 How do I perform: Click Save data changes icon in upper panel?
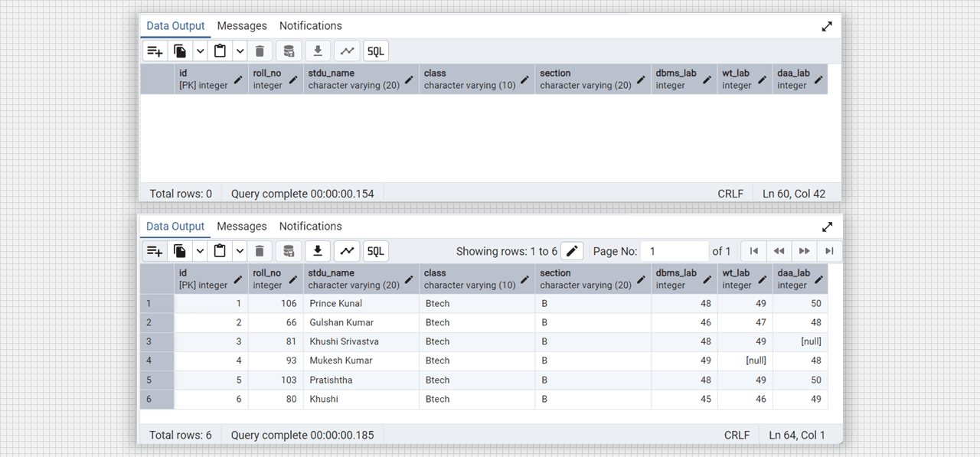(x=289, y=51)
